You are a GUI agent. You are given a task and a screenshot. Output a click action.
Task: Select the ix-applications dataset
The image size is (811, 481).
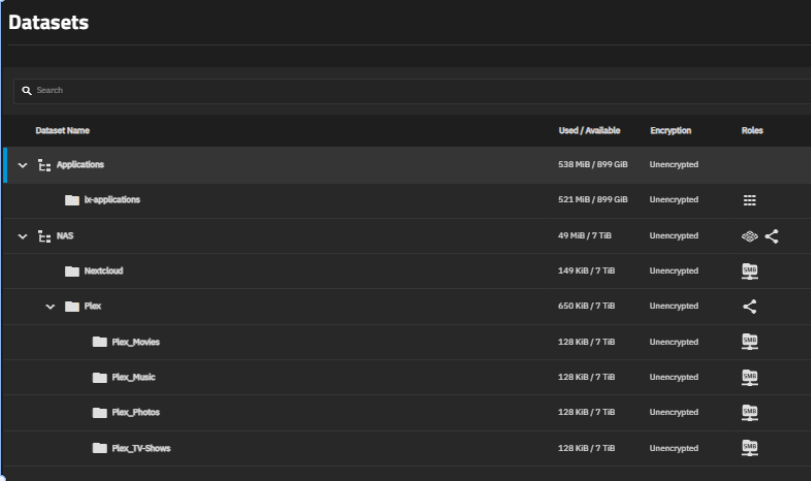111,200
